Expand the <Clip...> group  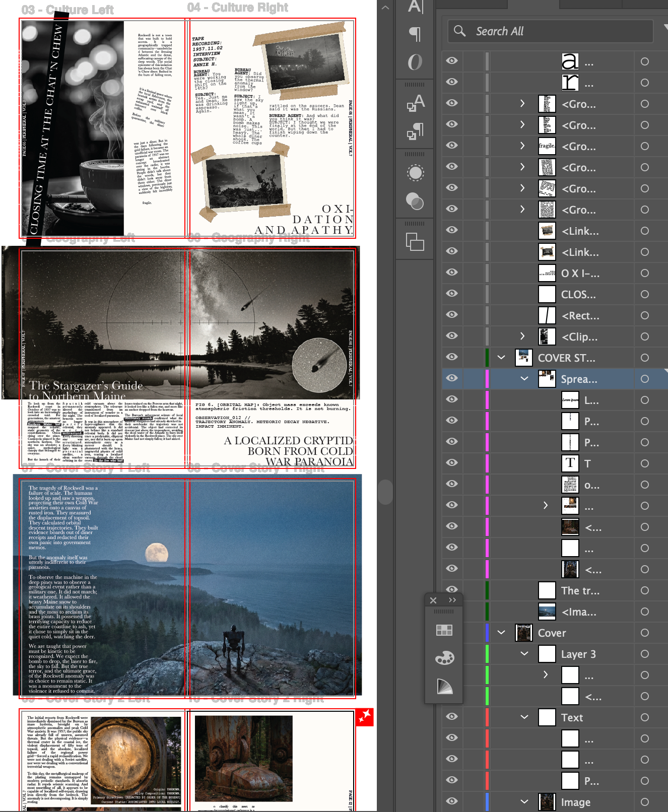[522, 336]
